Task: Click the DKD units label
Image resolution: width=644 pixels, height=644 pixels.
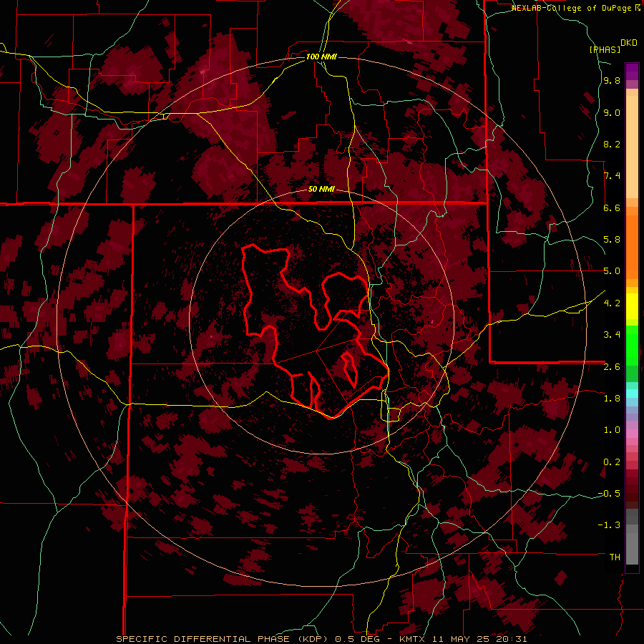Action: (x=629, y=43)
